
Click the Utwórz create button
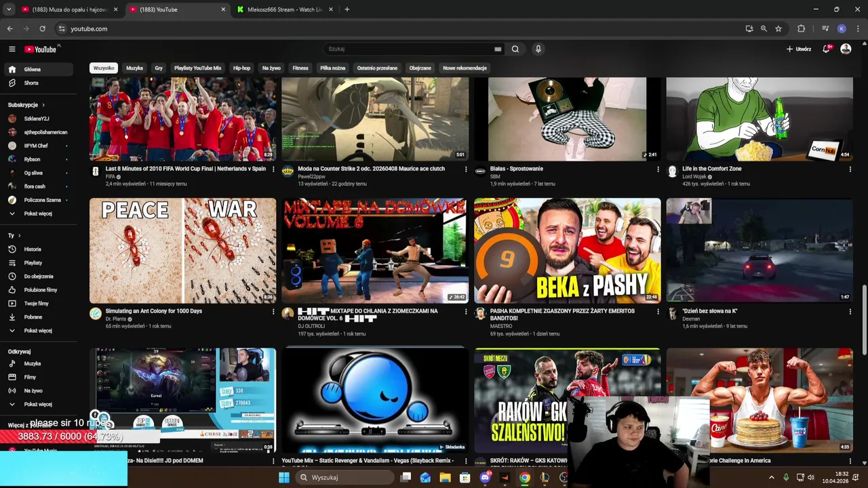point(799,49)
